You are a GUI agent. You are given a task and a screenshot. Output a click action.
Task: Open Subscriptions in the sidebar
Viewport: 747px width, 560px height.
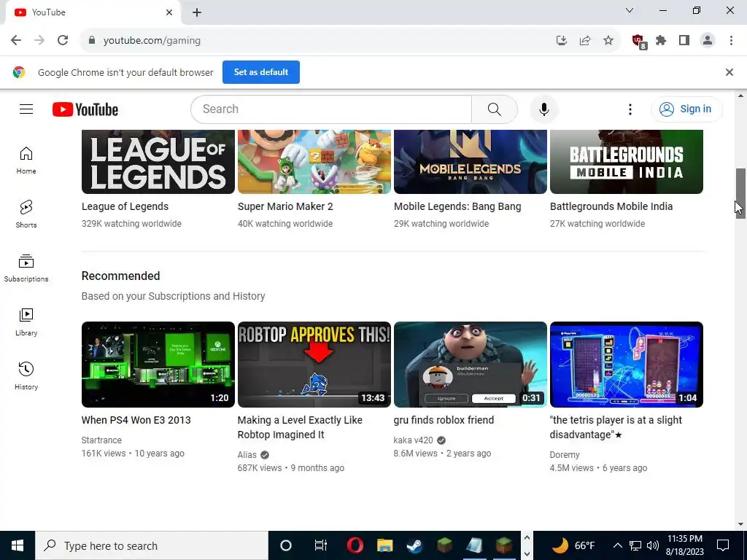tap(26, 268)
